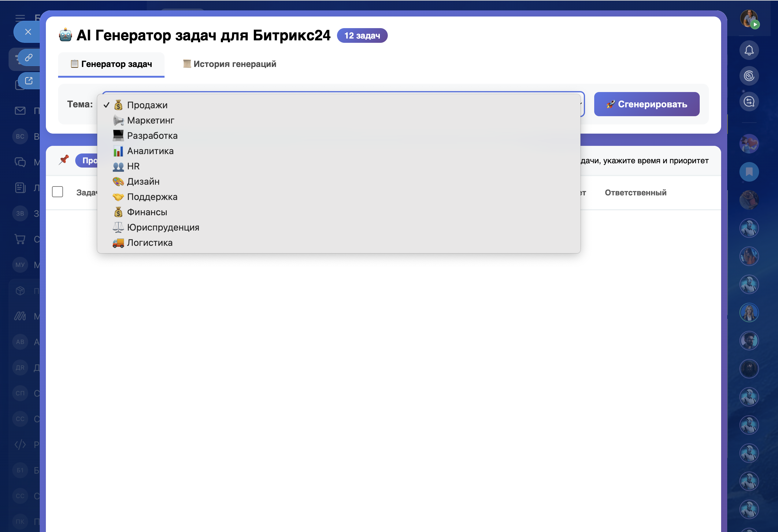778x532 pixels.
Task: Click the bookmark icon in right sidebar
Action: pyautogui.click(x=749, y=172)
